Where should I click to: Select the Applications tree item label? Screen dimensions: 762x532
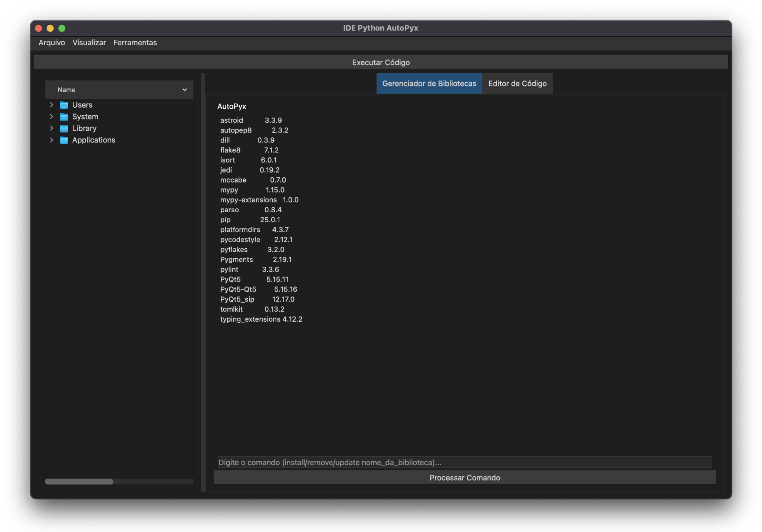pyautogui.click(x=93, y=140)
